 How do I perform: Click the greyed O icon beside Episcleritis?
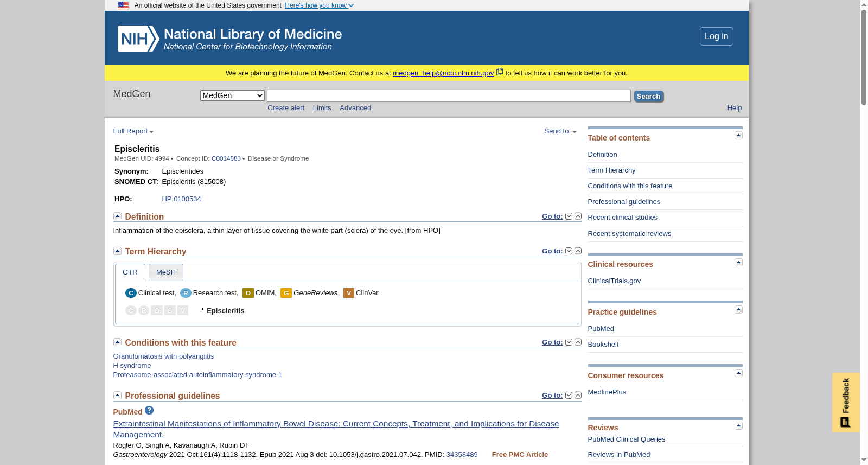157,310
